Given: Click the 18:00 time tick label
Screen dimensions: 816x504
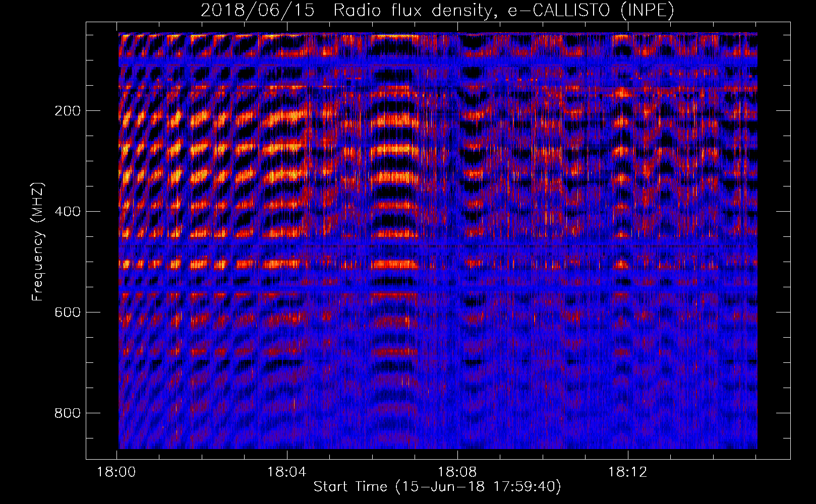Looking at the screenshot, I should tap(116, 472).
